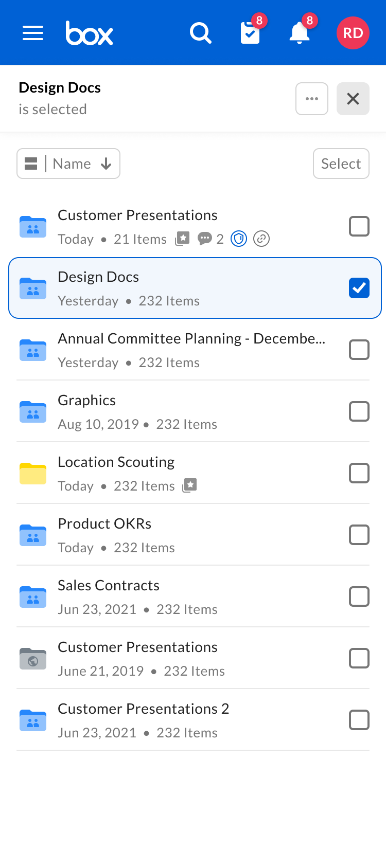
Task: Open the hamburger navigation menu
Action: pyautogui.click(x=33, y=33)
